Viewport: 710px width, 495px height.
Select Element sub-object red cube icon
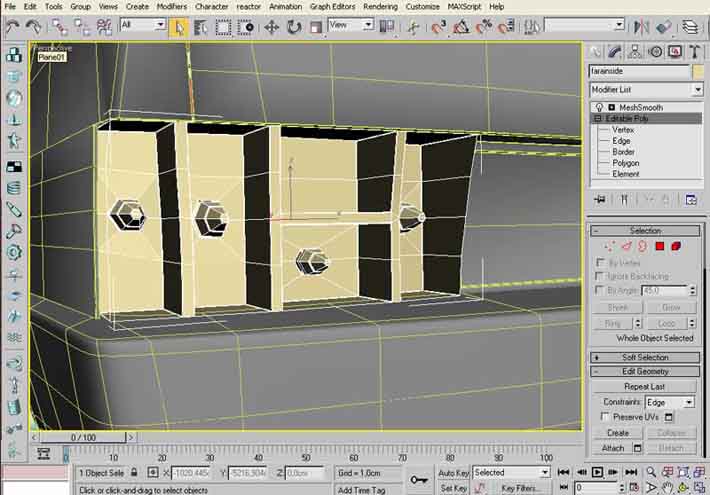pyautogui.click(x=677, y=246)
